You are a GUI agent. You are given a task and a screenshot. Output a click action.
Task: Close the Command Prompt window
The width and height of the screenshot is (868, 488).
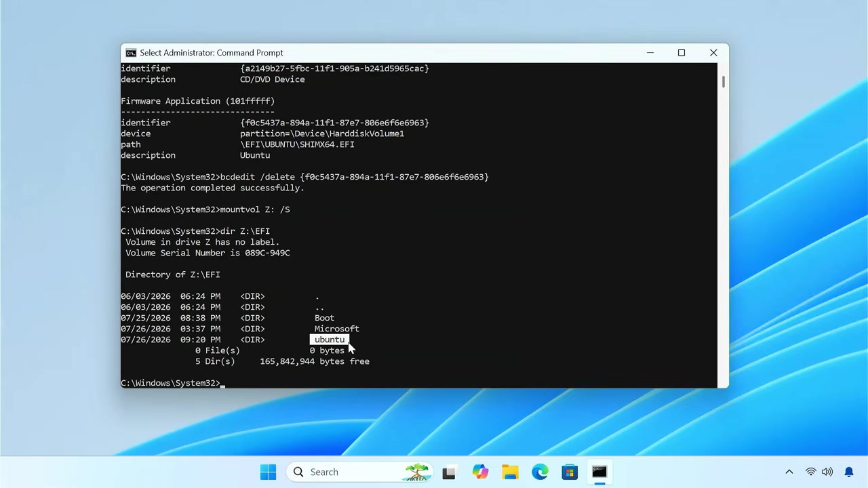coord(713,53)
